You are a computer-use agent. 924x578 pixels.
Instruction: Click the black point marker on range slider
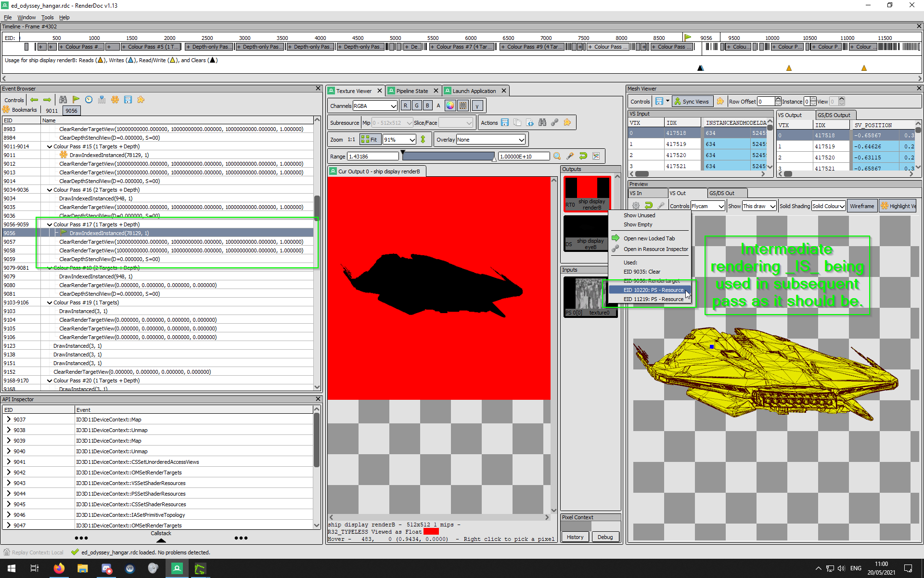click(x=403, y=153)
